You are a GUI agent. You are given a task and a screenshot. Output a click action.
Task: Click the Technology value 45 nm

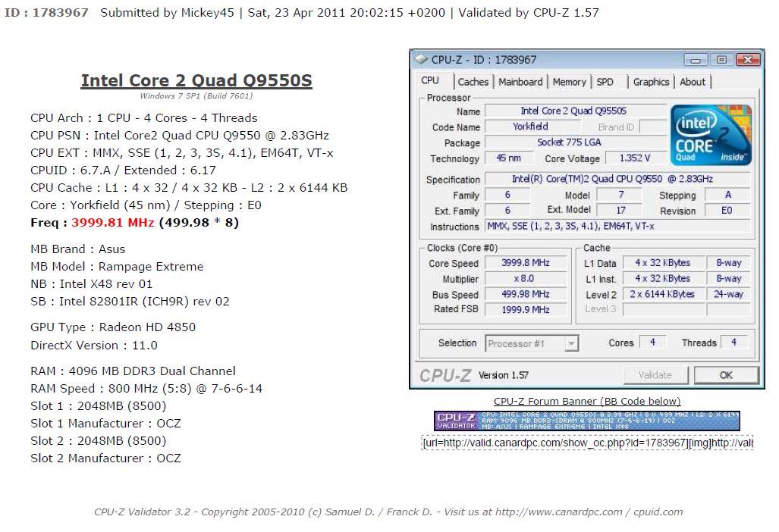point(508,158)
